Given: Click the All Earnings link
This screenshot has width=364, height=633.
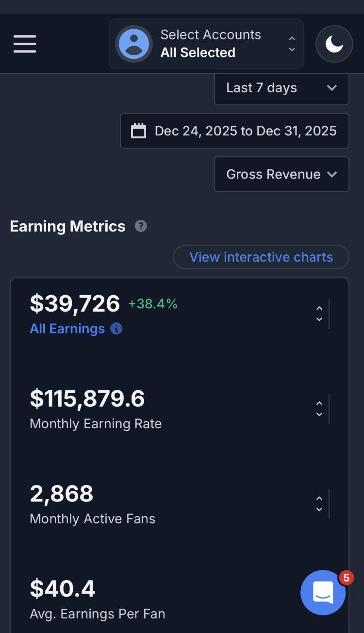Looking at the screenshot, I should (67, 329).
